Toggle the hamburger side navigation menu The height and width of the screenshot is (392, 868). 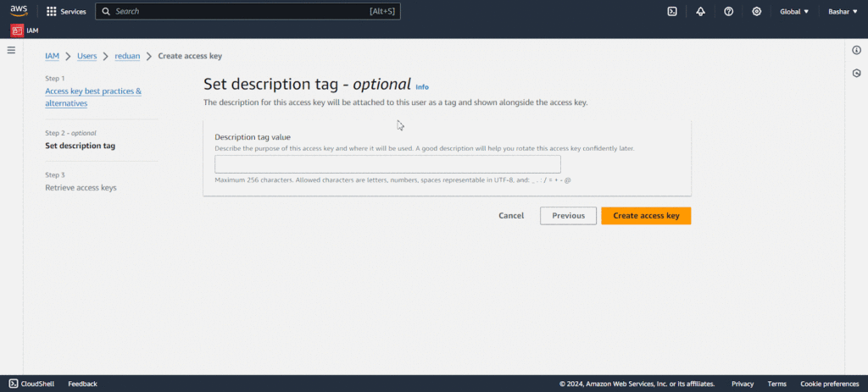pyautogui.click(x=11, y=51)
